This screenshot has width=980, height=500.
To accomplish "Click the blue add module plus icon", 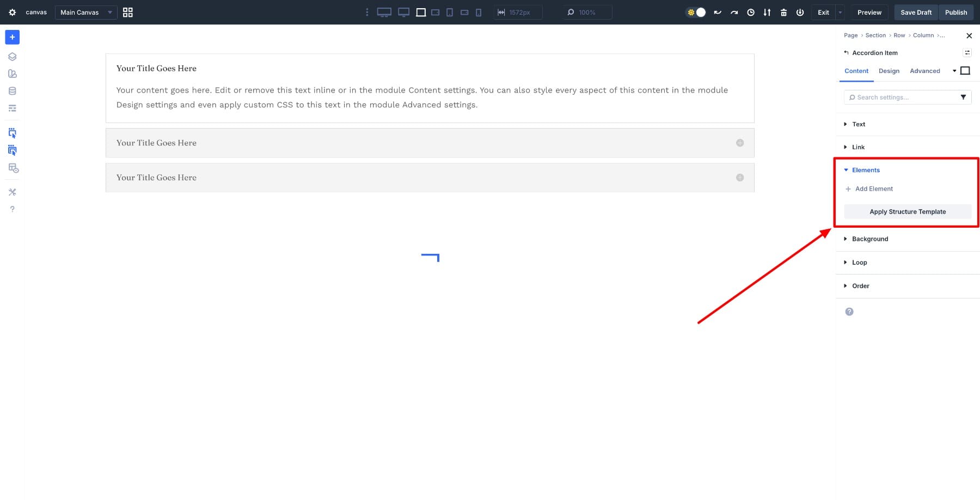I will coord(12,37).
